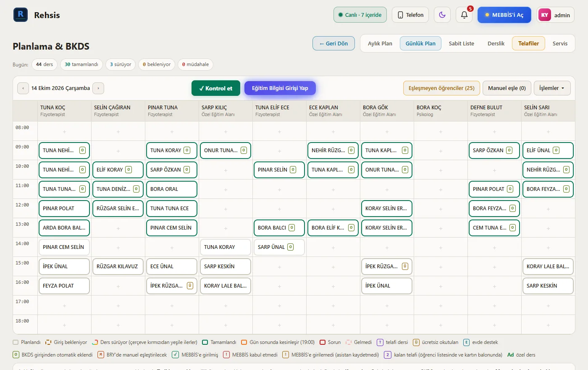Click the 0 müdahale stat chip
This screenshot has height=370, width=588.
click(196, 64)
